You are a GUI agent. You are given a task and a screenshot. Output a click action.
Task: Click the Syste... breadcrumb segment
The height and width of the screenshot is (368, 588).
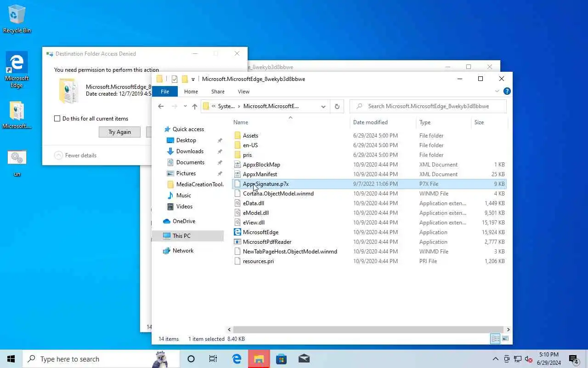(226, 106)
